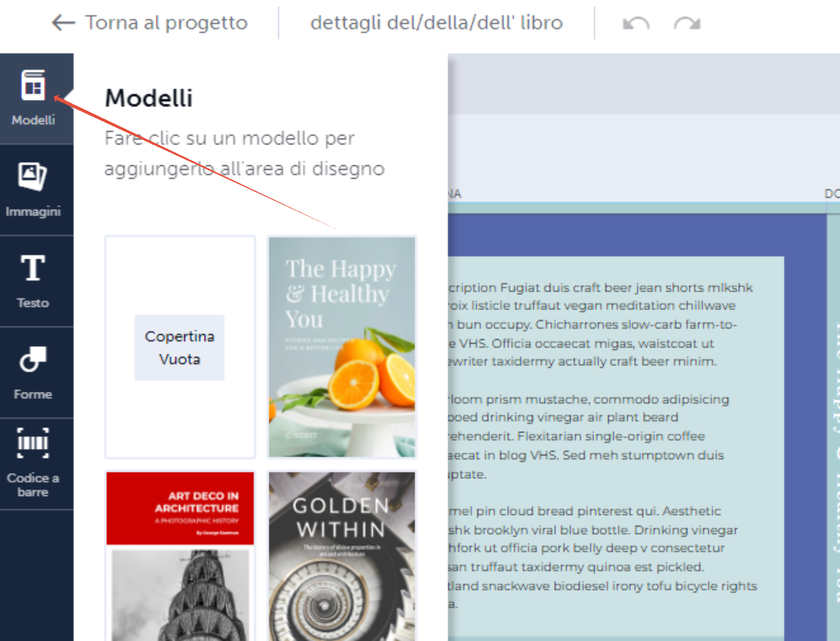Select the Codice a barre barcode icon

coord(33,443)
